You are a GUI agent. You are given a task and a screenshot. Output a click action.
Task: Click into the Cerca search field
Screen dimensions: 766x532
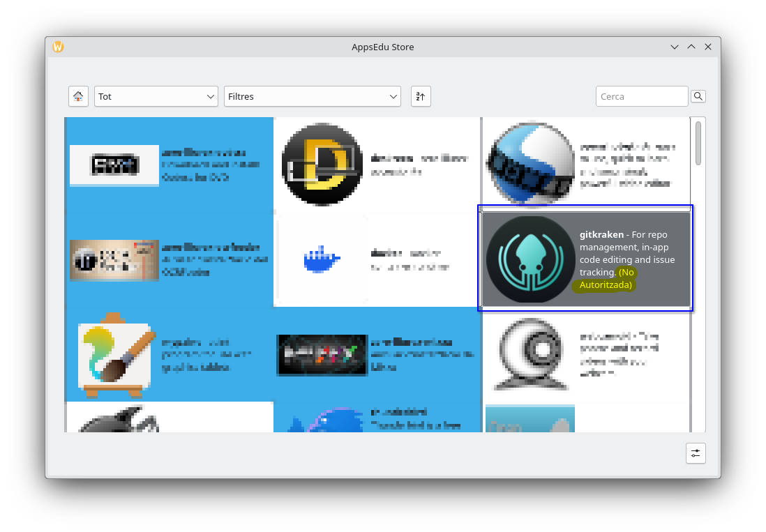(x=641, y=96)
